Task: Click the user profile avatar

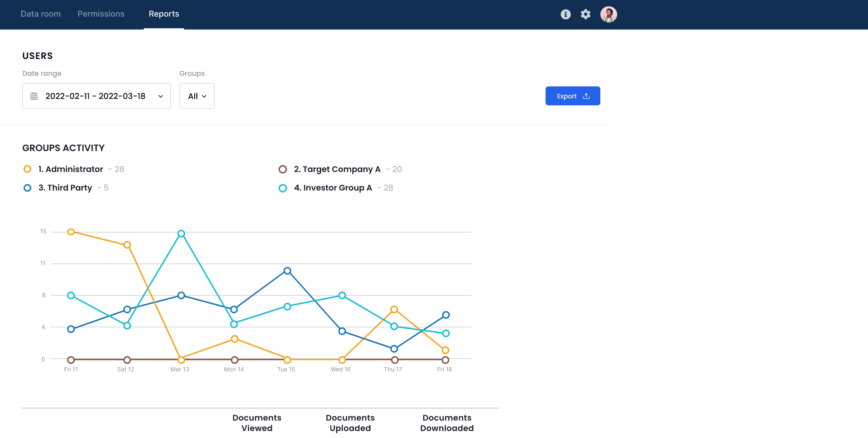Action: coord(608,14)
